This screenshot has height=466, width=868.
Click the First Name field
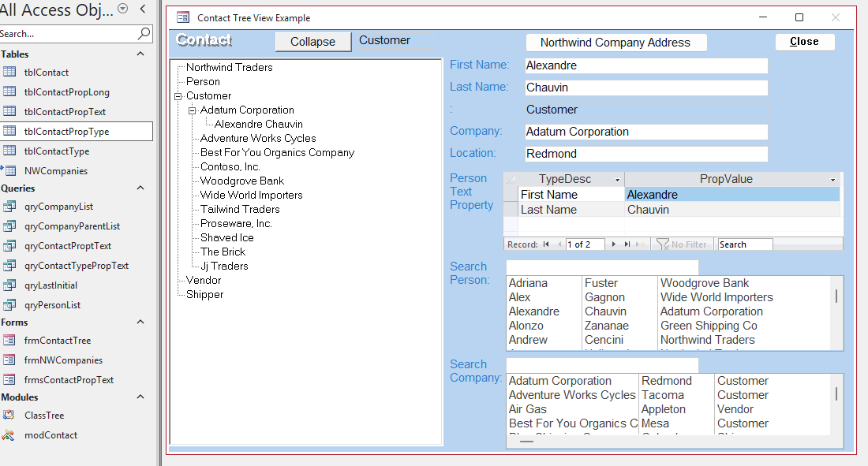tap(646, 65)
